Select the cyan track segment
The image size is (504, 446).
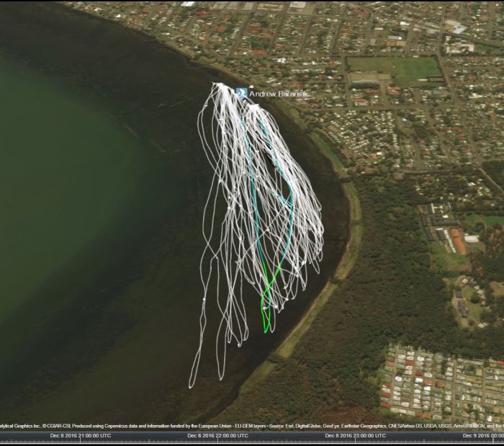point(251,180)
